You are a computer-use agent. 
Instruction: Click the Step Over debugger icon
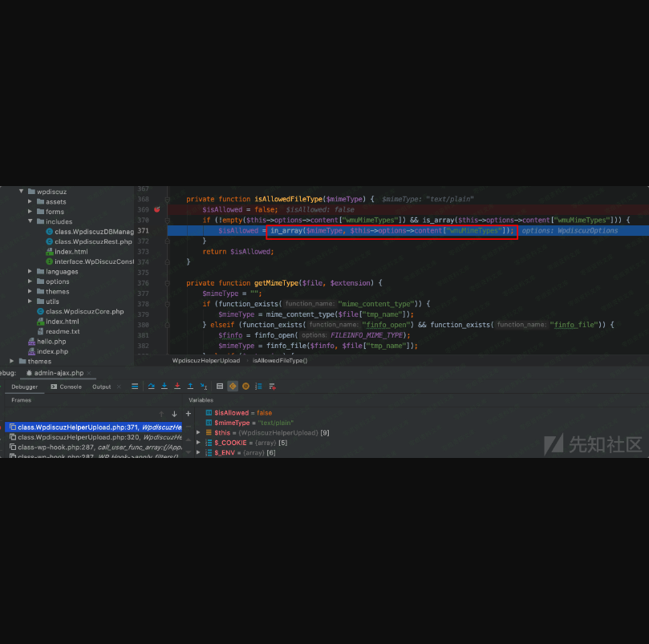[x=151, y=387]
